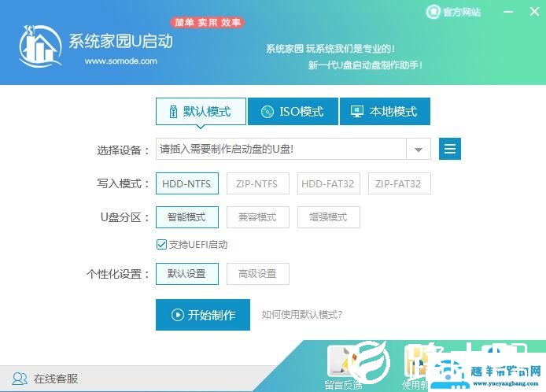Open the 选择设备 device dropdown
Screen dimensions: 546x392
pos(293,149)
